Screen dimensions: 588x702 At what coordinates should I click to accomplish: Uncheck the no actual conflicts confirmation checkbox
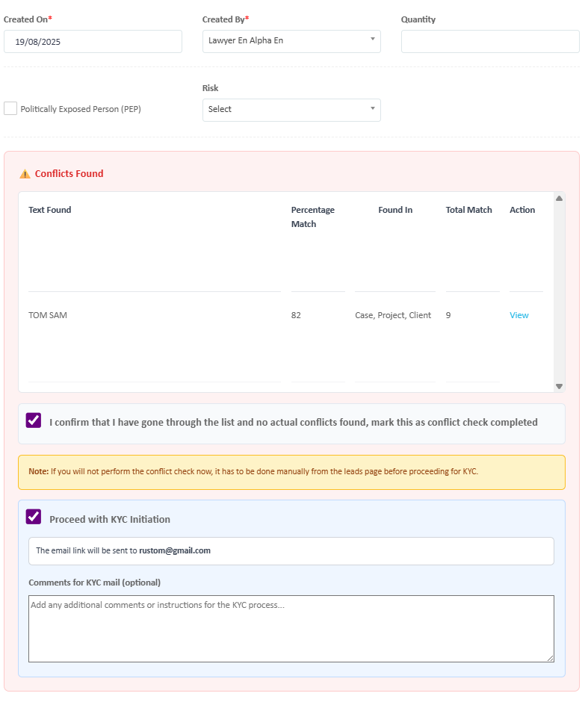pos(34,420)
